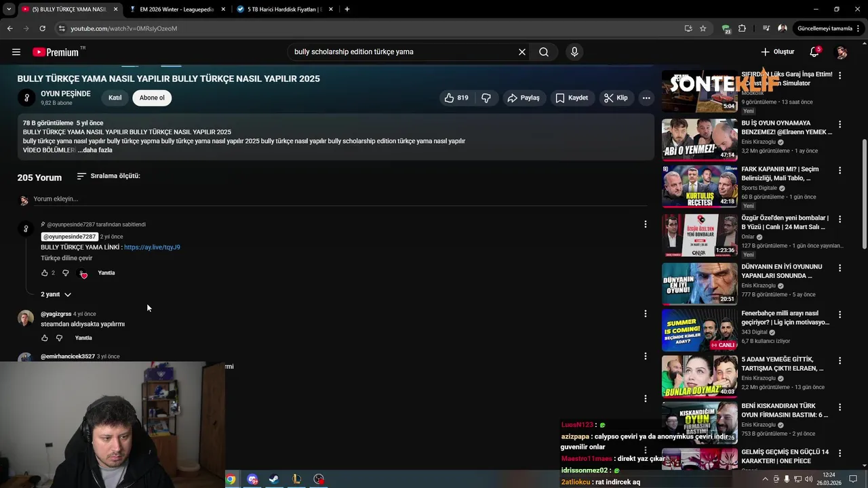Open OYUN PEŞİNDE channel avatar

point(26,98)
